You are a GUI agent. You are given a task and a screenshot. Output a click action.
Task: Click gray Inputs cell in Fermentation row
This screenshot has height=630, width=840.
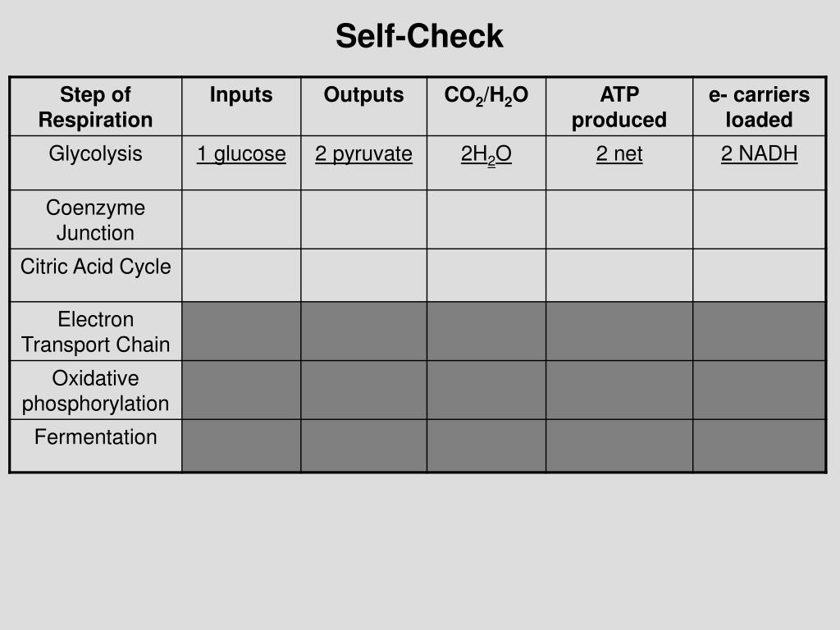[x=241, y=445]
